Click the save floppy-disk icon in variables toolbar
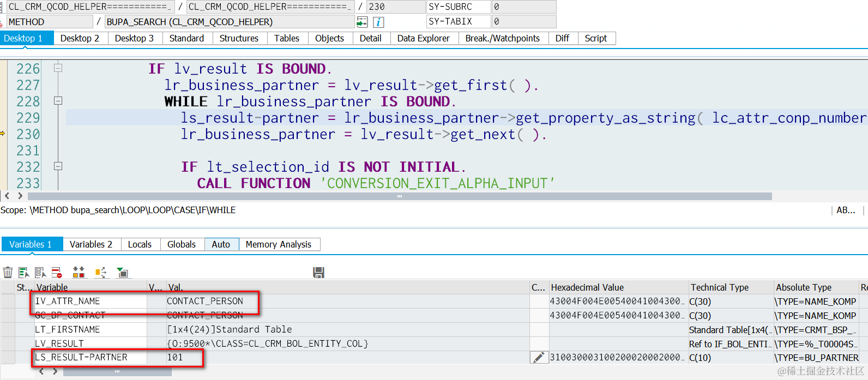 pos(319,272)
